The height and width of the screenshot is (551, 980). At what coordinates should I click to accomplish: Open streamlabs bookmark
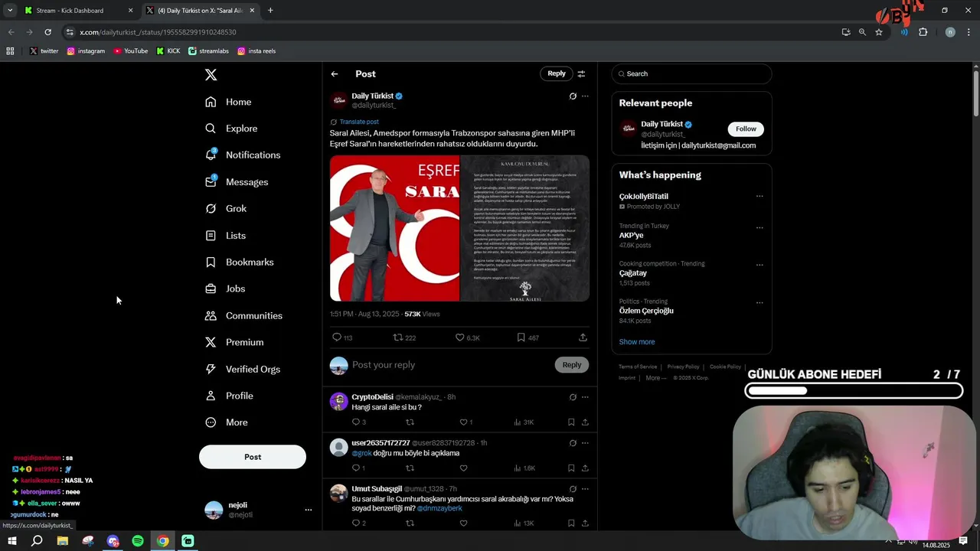209,51
